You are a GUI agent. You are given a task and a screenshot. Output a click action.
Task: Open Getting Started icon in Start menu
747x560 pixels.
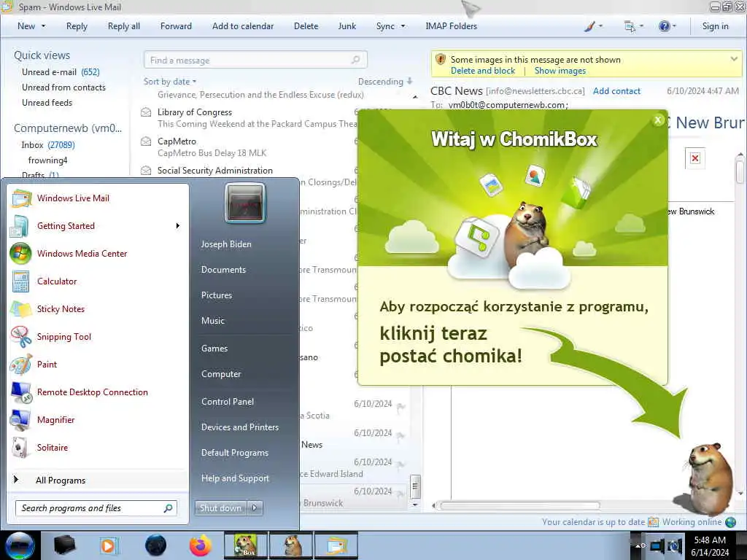pos(20,226)
